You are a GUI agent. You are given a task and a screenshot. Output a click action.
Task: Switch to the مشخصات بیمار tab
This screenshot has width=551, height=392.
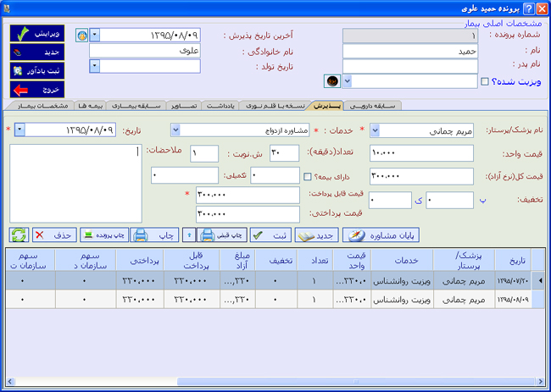[42, 106]
